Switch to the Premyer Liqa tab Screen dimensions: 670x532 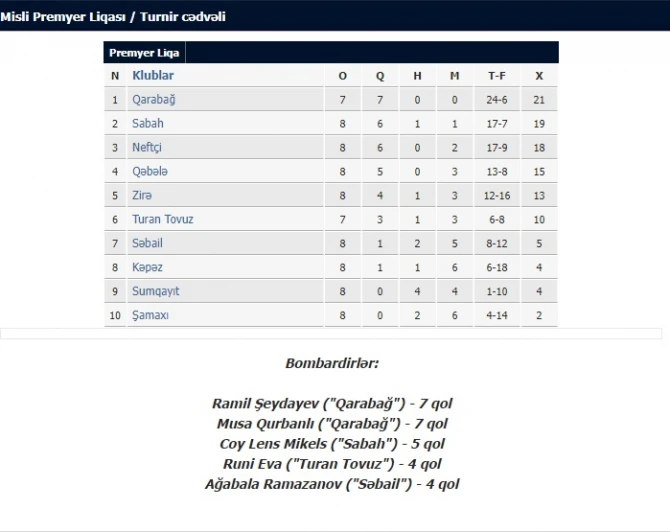click(144, 53)
